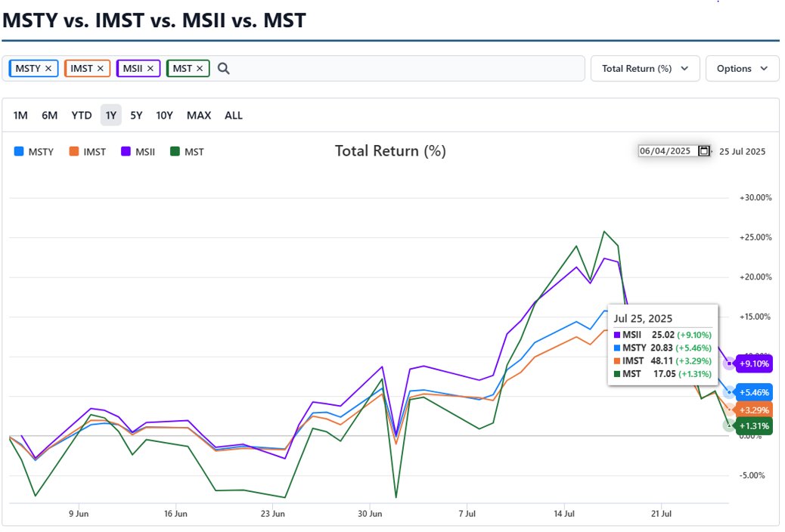Click the 14 Jul axis label
The width and height of the screenshot is (785, 532).
tap(564, 513)
